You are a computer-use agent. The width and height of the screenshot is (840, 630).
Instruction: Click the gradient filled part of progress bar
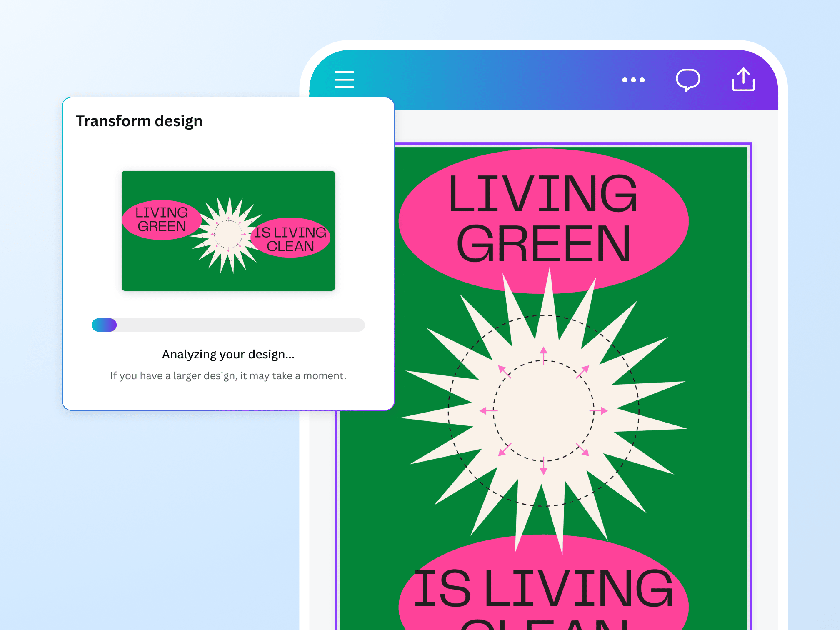click(104, 325)
